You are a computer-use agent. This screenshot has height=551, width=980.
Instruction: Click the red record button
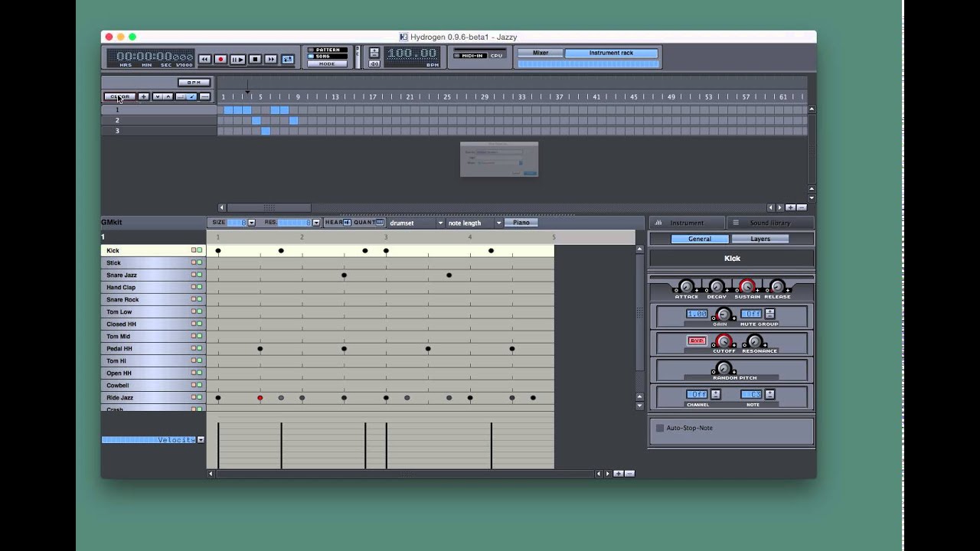pyautogui.click(x=220, y=59)
